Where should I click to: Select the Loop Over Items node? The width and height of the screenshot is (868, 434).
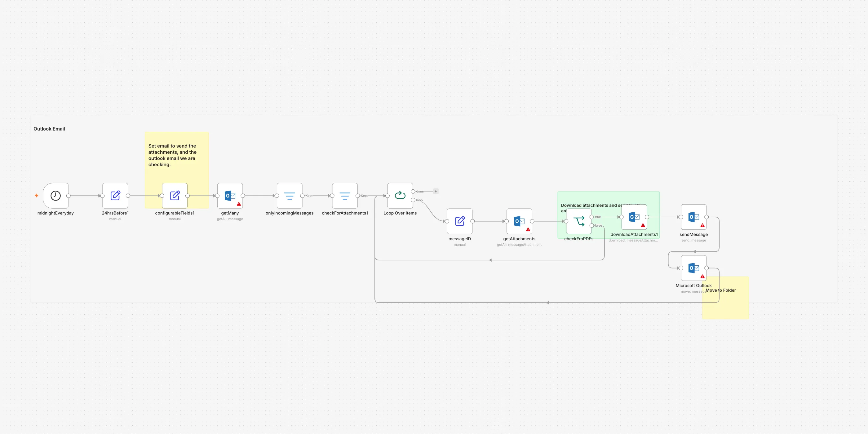click(x=400, y=195)
